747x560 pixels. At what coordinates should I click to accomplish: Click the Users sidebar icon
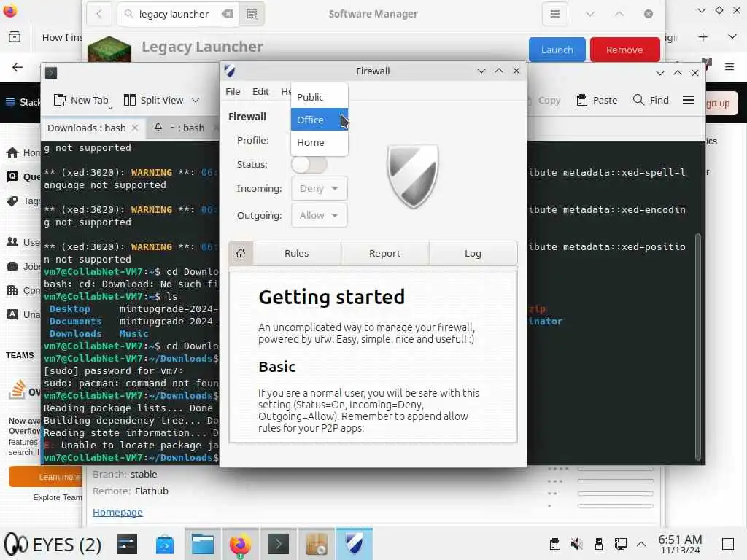coord(13,242)
